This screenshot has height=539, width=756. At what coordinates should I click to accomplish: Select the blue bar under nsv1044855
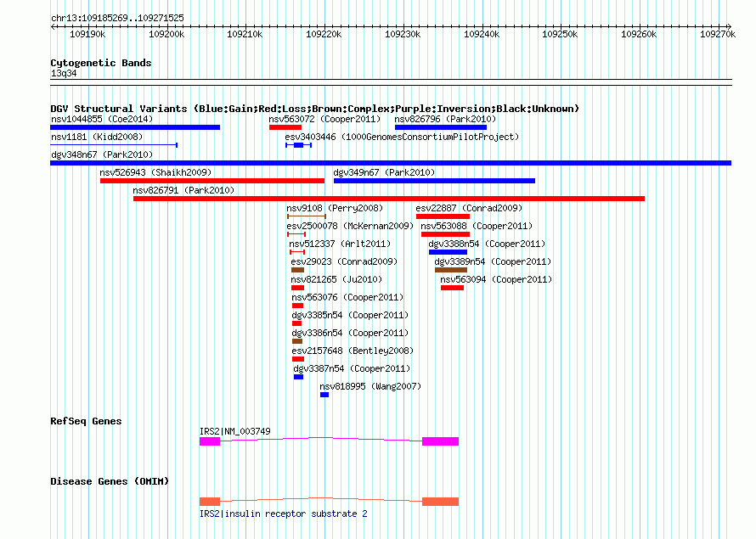pos(135,127)
